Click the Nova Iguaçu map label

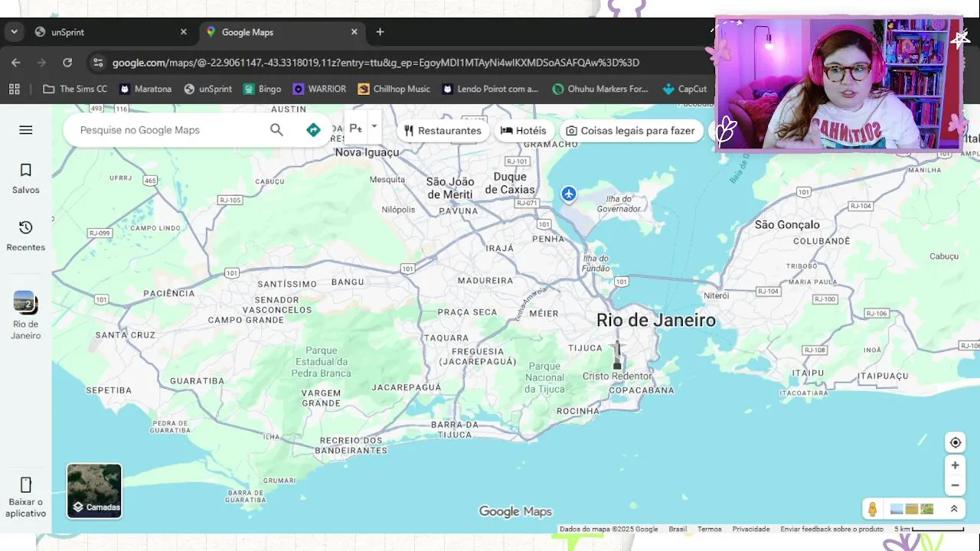pos(367,152)
